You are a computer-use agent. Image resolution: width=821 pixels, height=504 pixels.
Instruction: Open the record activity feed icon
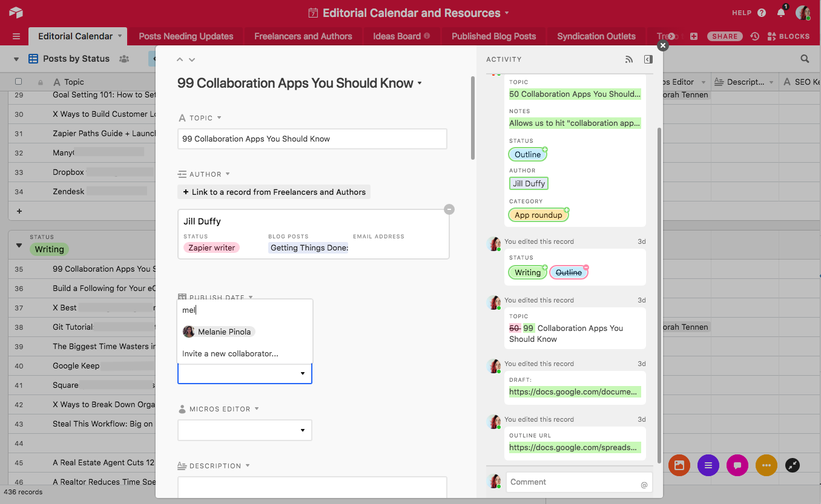[x=630, y=59]
